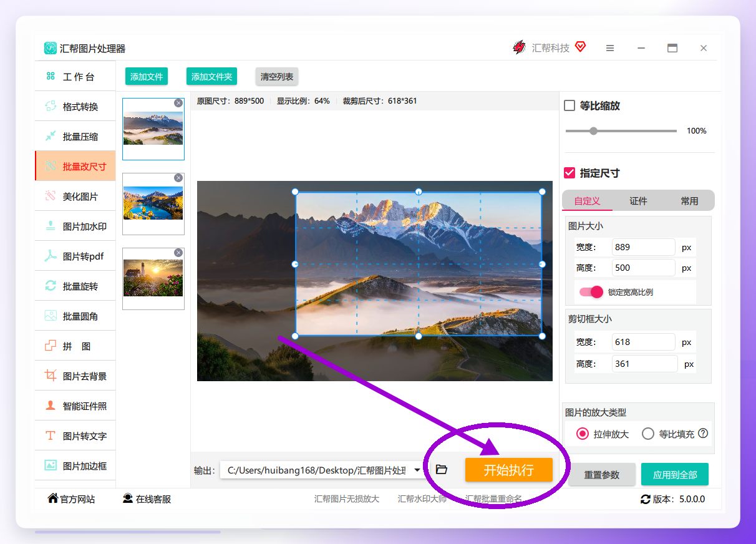The height and width of the screenshot is (544, 756).
Task: Open the 汇帮水印大师 link
Action: click(x=422, y=499)
